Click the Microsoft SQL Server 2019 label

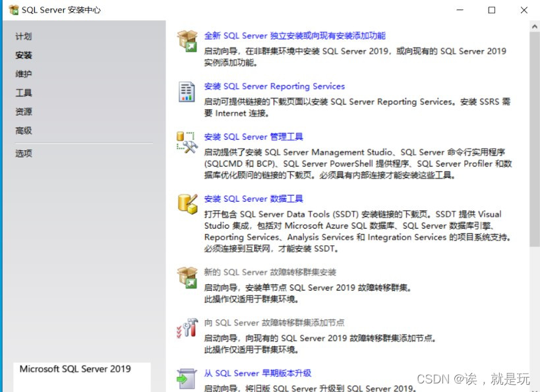pos(75,369)
